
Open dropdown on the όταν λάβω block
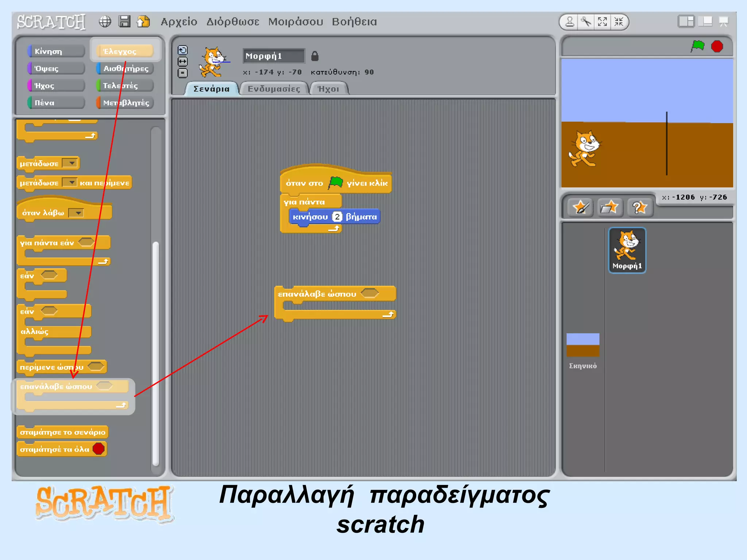pos(76,213)
